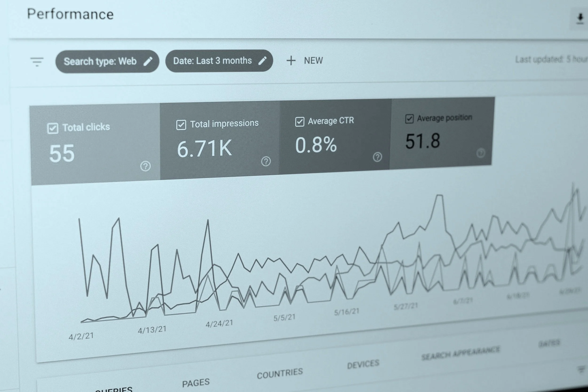This screenshot has width=588, height=392.
Task: Click the download export icon
Action: (580, 19)
